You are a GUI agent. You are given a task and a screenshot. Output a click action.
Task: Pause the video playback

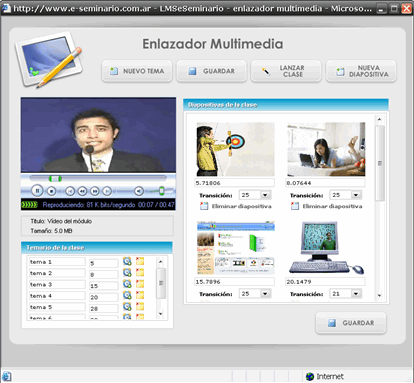[37, 191]
